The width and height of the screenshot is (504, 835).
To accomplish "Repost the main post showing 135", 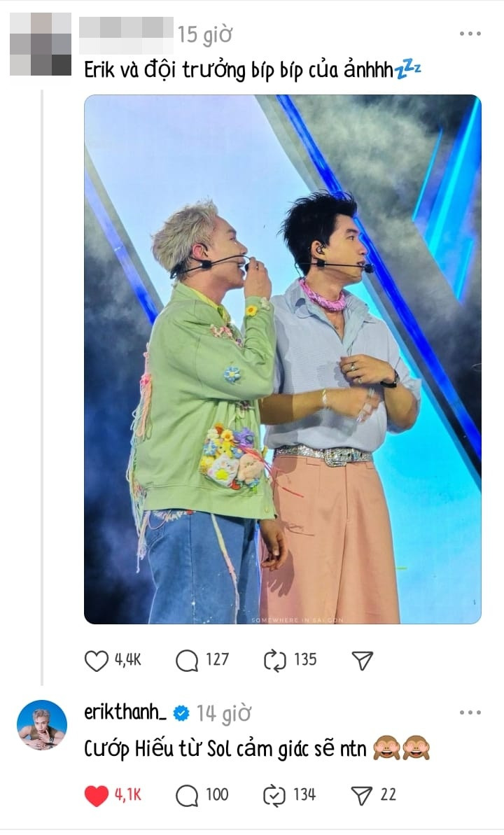I will (275, 661).
